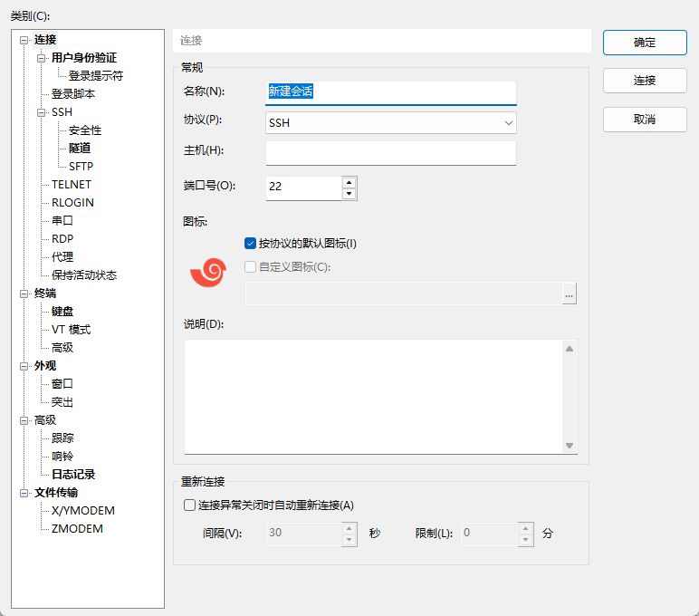Select 隧道 tree item
Viewport: 699px width, 616px height.
coord(80,148)
